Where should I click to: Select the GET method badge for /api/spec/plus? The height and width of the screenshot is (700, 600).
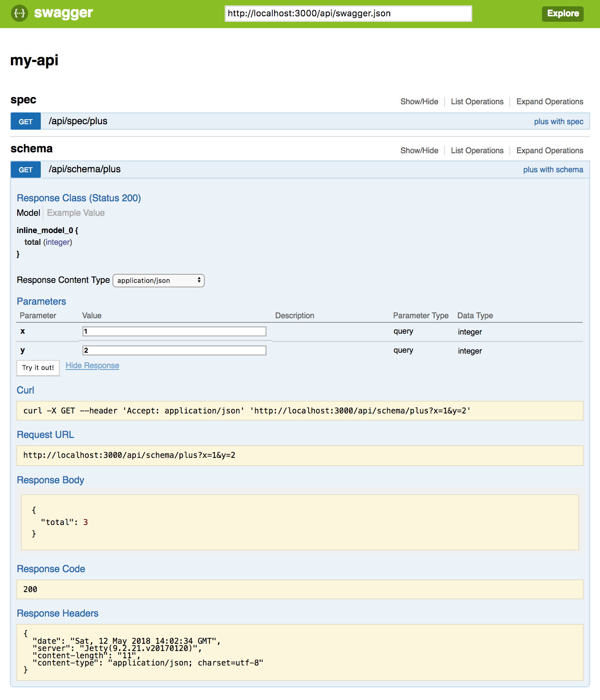tap(25, 121)
